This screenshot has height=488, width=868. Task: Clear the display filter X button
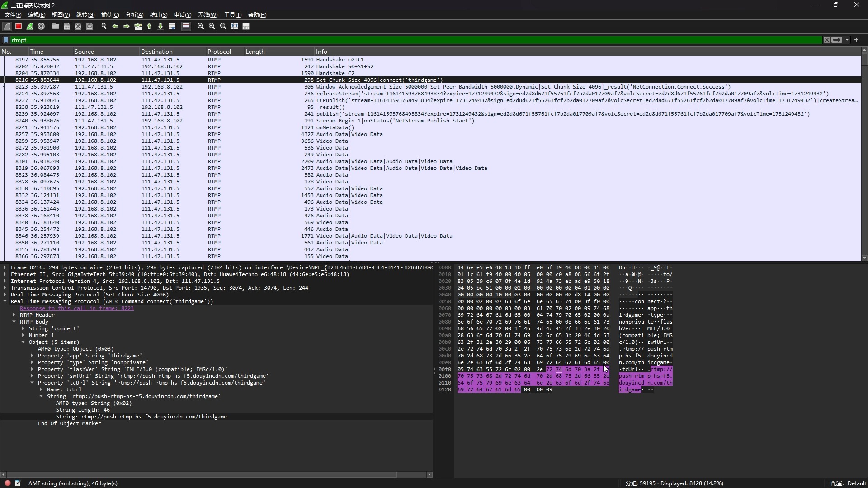pyautogui.click(x=827, y=40)
